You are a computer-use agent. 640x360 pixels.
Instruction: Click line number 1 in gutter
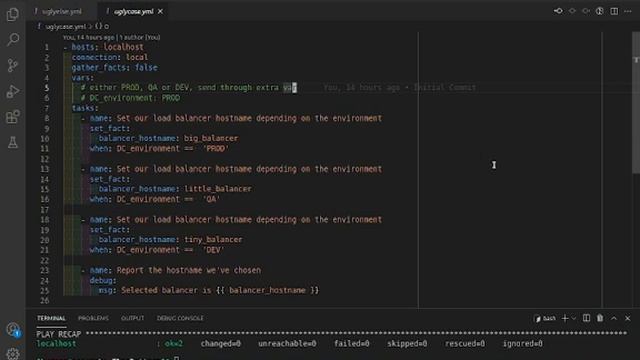(47, 47)
